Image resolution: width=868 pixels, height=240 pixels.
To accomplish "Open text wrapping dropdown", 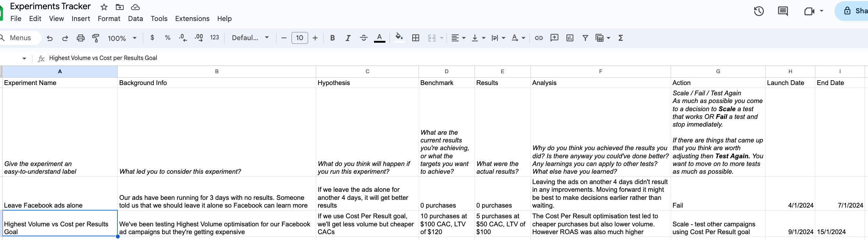I will click(498, 38).
